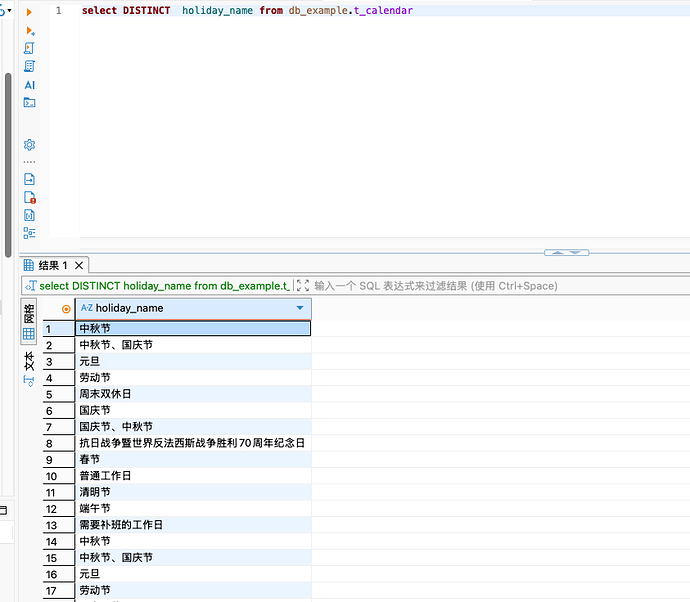Open the holiday_name column filter dropdown
This screenshot has height=602, width=690.
tap(300, 309)
